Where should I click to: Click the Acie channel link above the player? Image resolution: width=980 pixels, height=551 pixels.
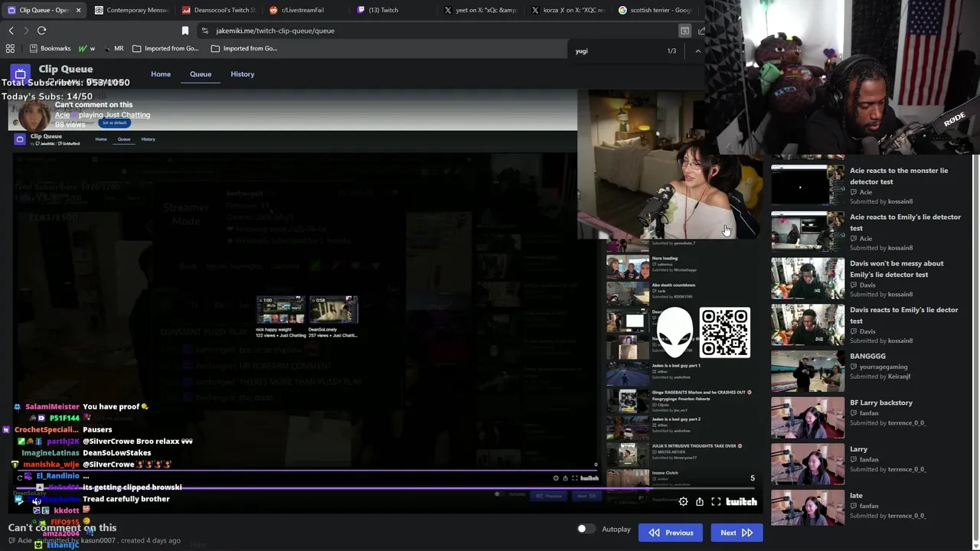point(60,115)
